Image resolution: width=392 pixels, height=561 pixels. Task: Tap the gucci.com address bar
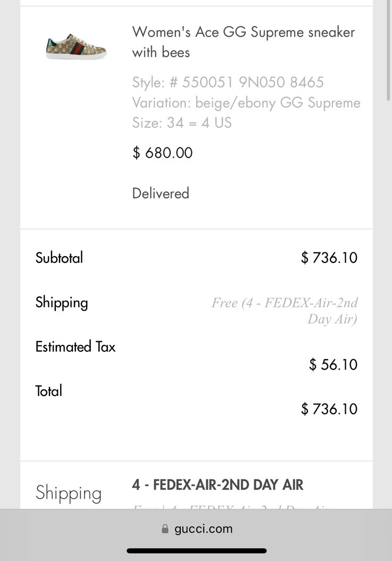tap(197, 529)
